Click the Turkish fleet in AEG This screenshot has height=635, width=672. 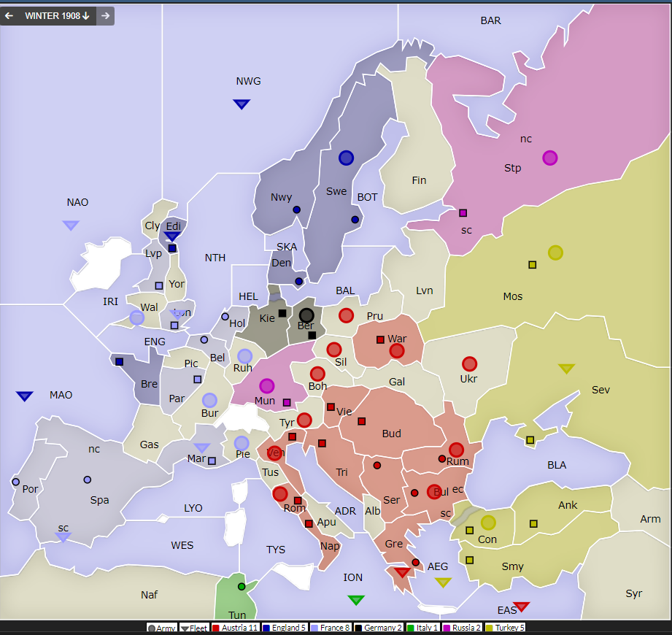[443, 582]
